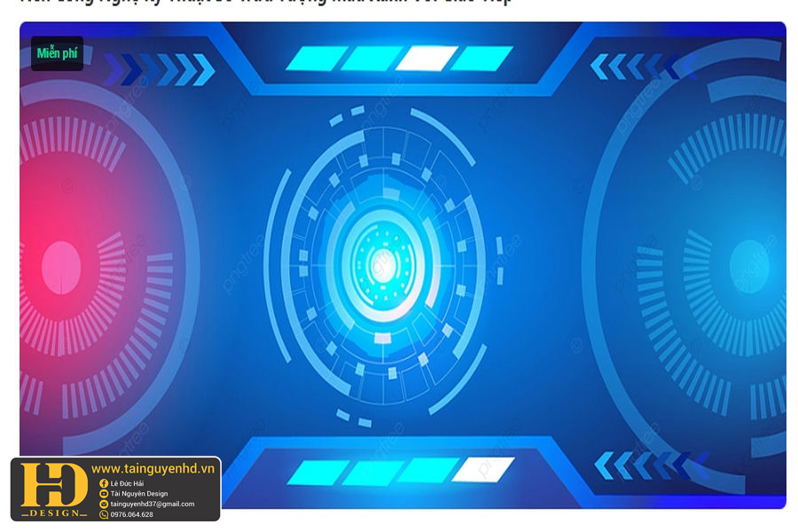Click the bold page title above the image
The image size is (798, 532).
click(x=266, y=3)
